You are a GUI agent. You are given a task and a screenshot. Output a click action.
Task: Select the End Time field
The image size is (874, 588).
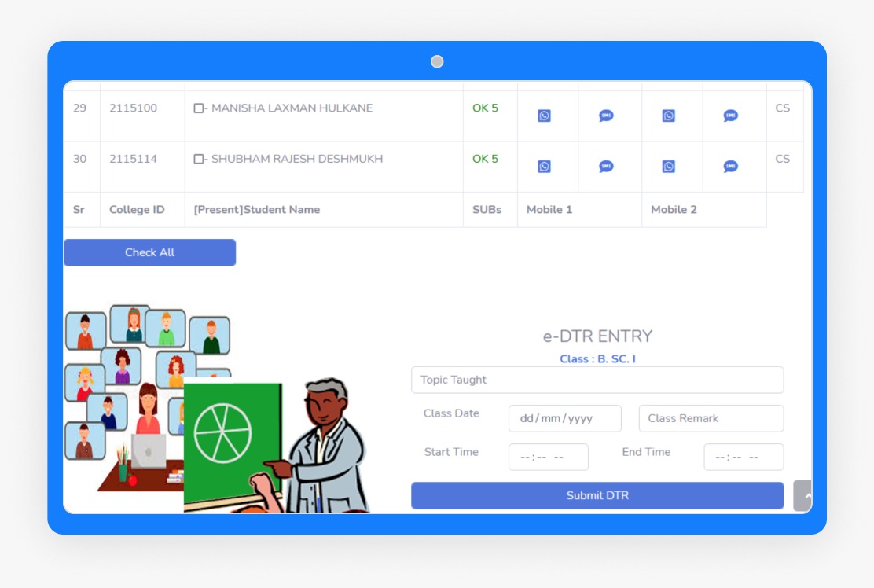pyautogui.click(x=743, y=457)
